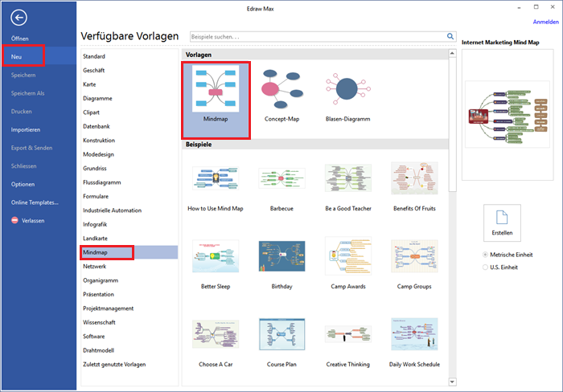Choose the Präsentation category
563x392 pixels.
(x=98, y=294)
